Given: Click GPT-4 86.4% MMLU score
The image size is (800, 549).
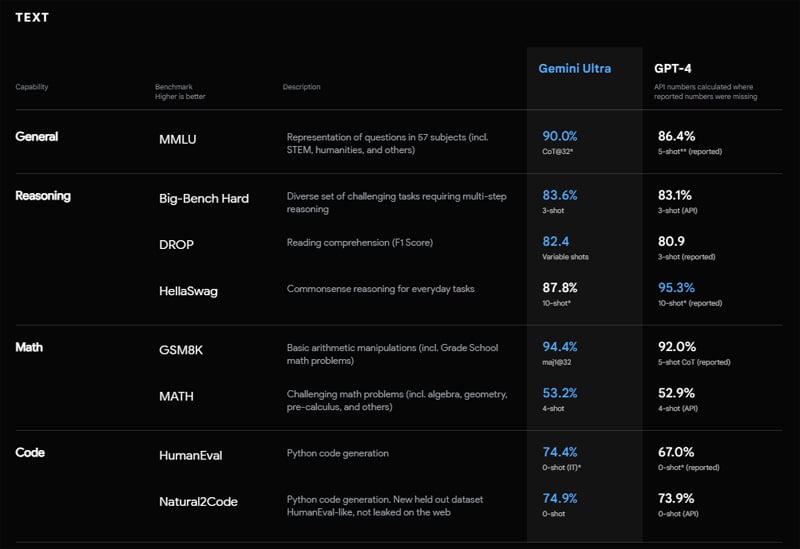Looking at the screenshot, I should click(x=677, y=136).
